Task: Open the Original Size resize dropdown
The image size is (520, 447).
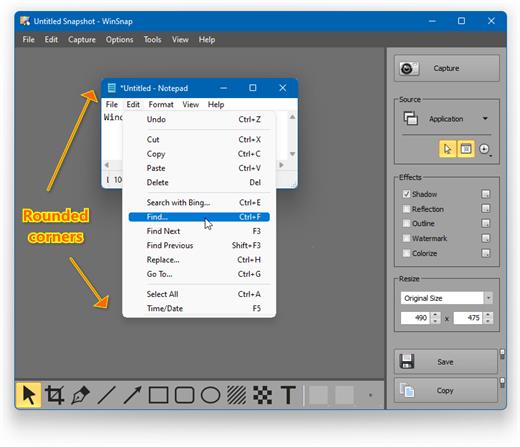Action: click(488, 298)
